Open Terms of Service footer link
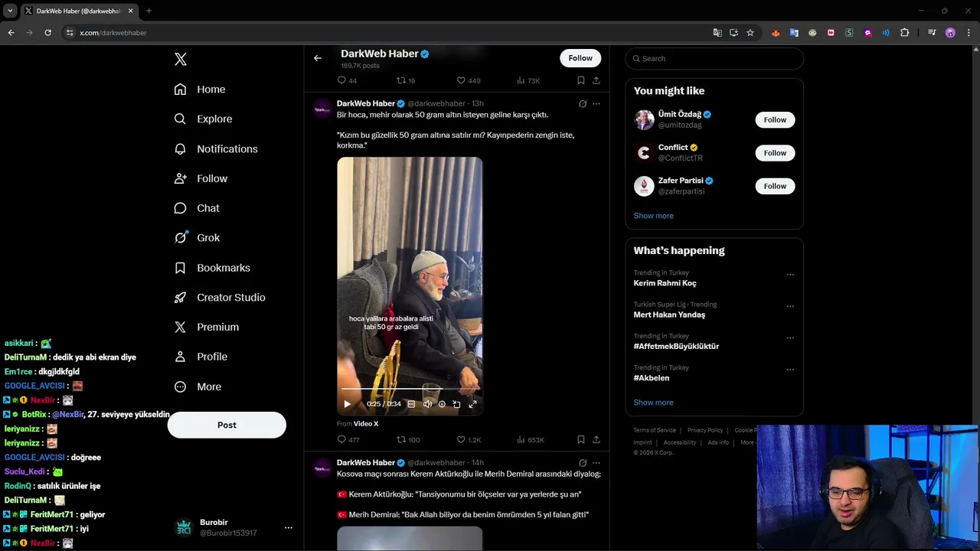 (x=655, y=430)
